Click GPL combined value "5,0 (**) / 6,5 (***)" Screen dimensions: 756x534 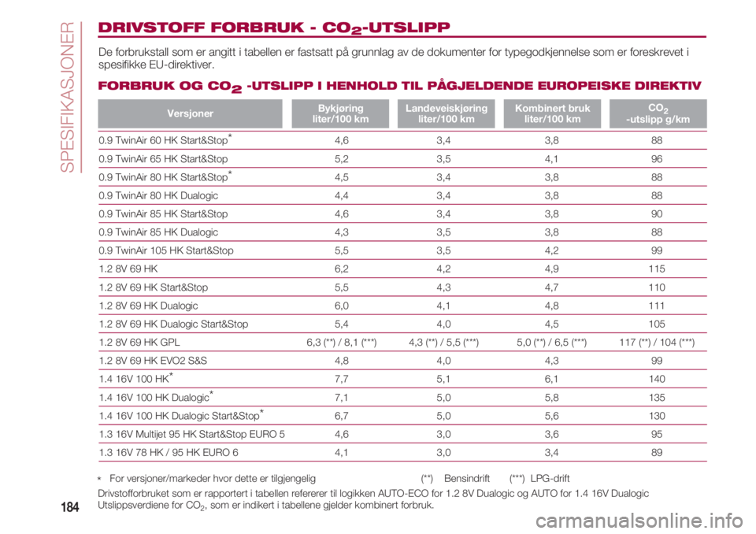click(551, 343)
